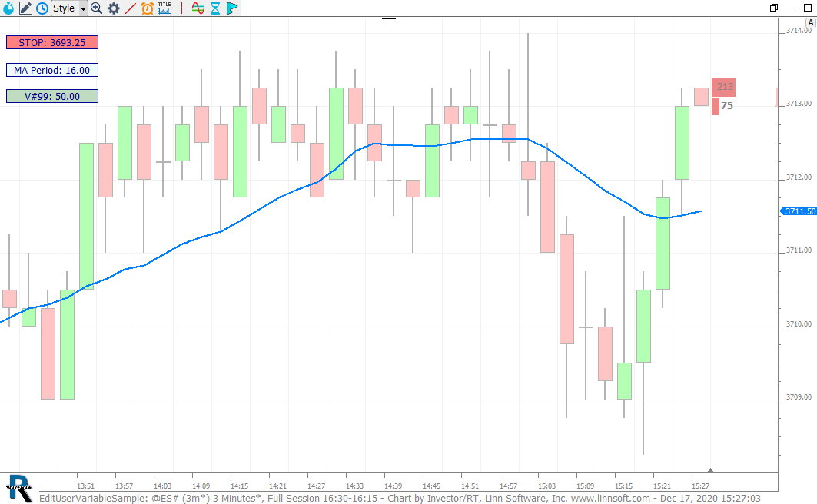Click the 15:03 time axis label
The width and height of the screenshot is (817, 504).
546,486
